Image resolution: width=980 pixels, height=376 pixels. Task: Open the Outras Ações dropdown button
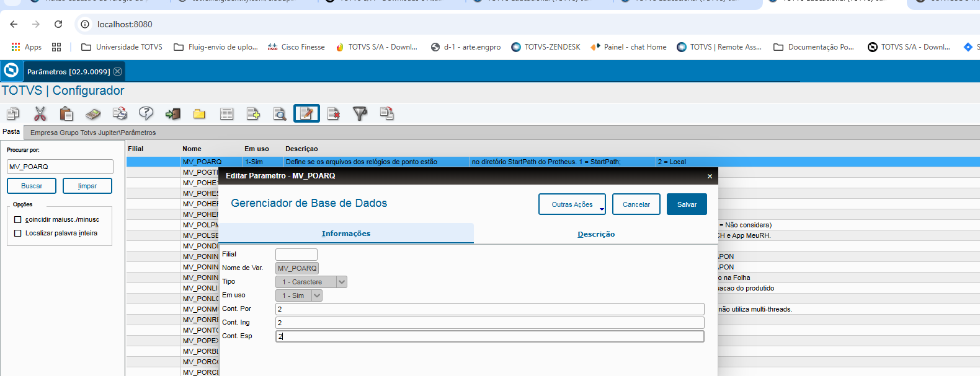tap(572, 204)
